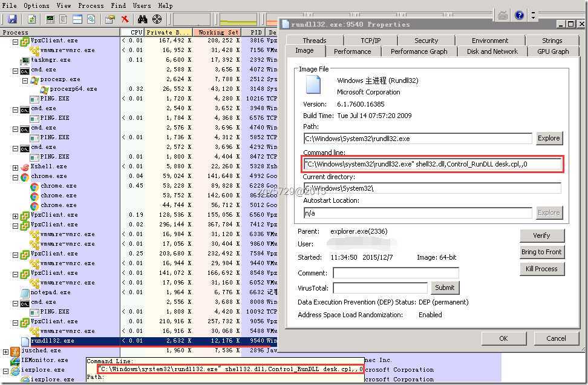Viewport: 588px width, 385px height.
Task: Toggle Show Process Tree toolbar icon
Action: [64, 19]
